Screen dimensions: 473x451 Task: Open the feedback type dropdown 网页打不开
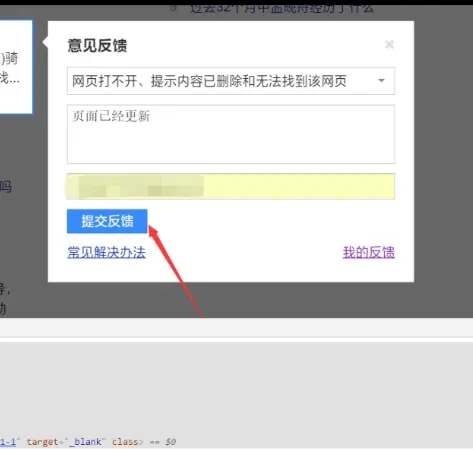coord(231,81)
